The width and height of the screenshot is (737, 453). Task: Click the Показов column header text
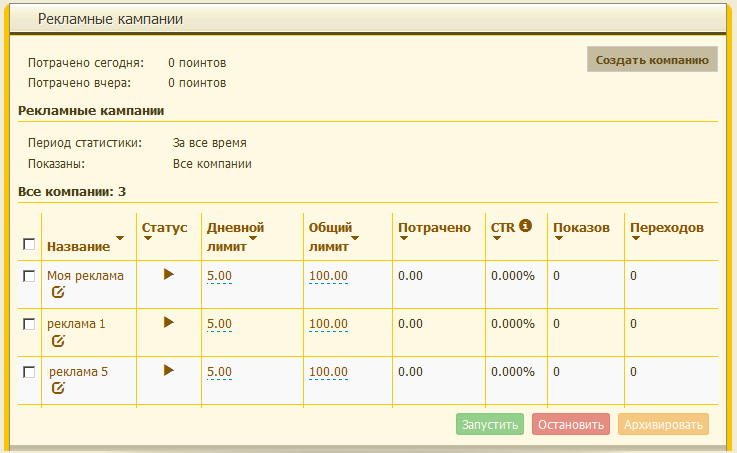581,227
